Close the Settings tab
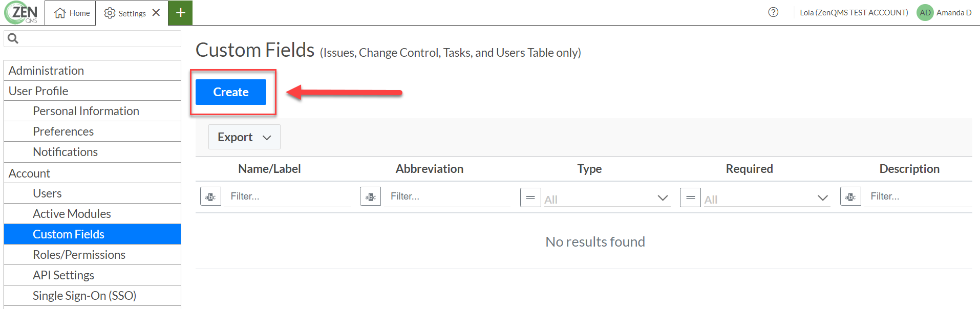The height and width of the screenshot is (309, 980). tap(156, 13)
